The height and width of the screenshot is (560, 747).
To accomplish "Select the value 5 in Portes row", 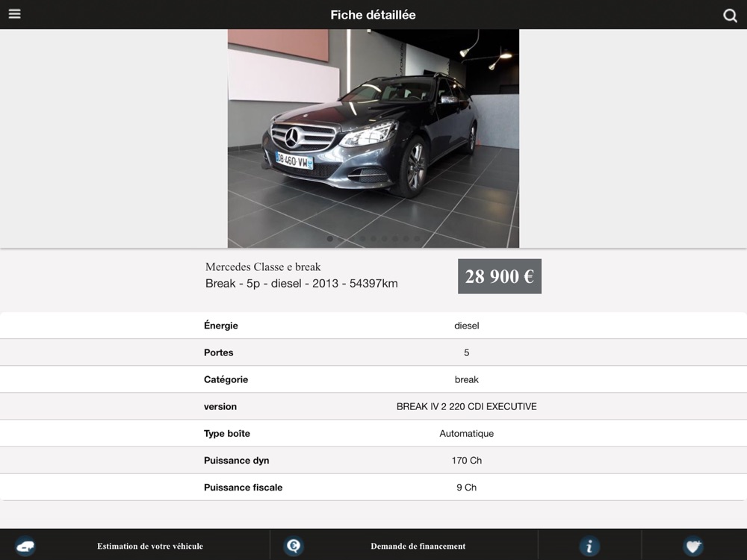I will pos(466,352).
